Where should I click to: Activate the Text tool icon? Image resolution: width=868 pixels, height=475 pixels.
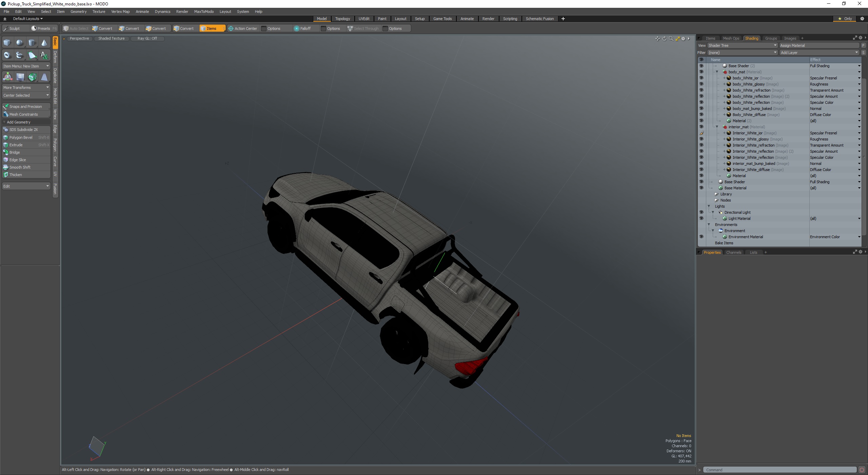click(x=44, y=55)
